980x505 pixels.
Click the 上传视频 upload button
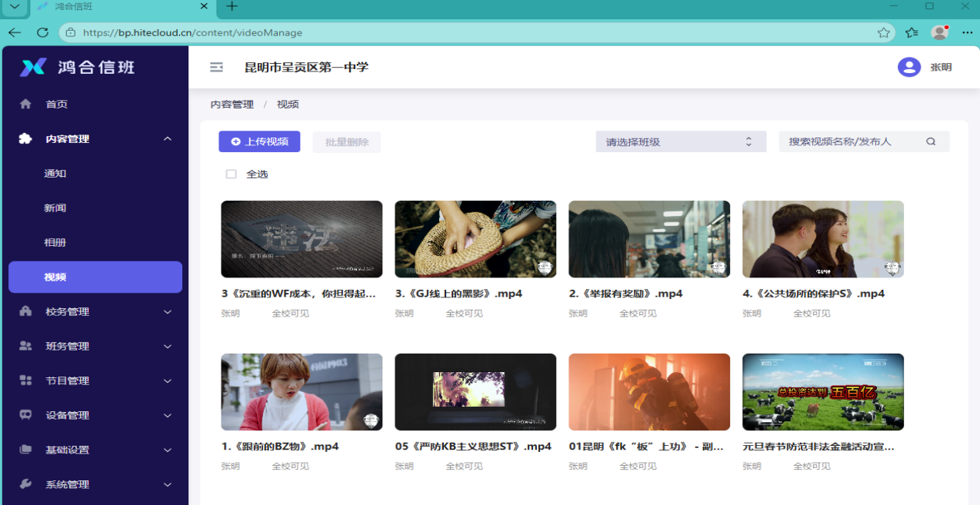(259, 141)
